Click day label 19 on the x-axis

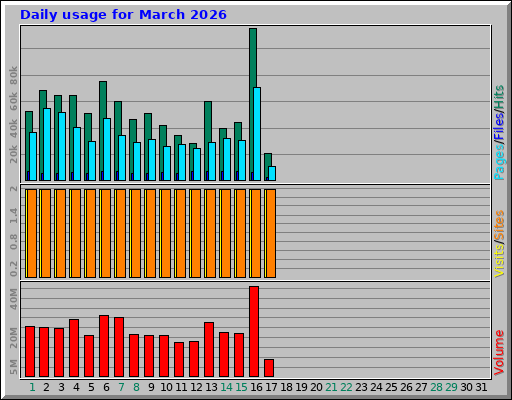tap(301, 387)
